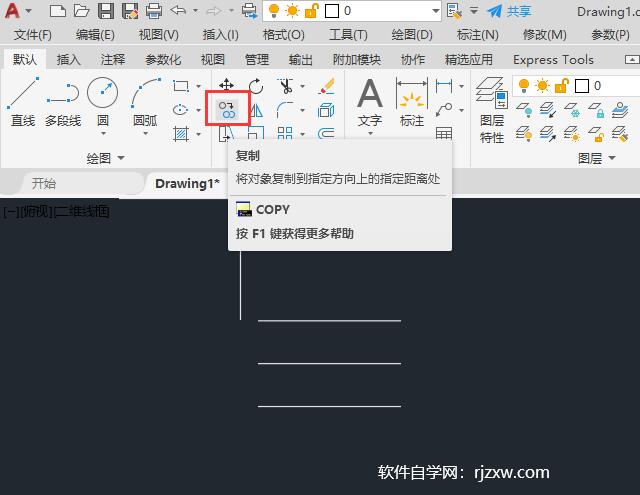Click the Array tool icon
The image size is (640, 495).
(x=285, y=133)
